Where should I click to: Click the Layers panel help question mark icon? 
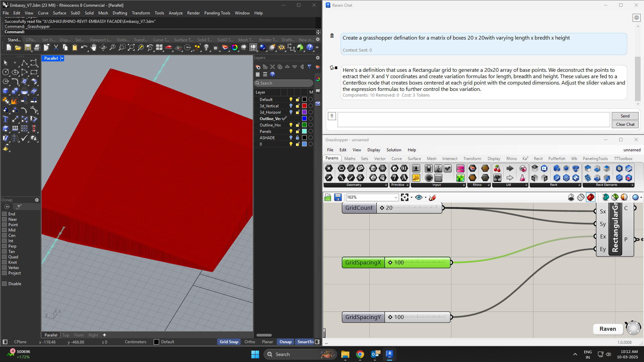pyautogui.click(x=273, y=74)
